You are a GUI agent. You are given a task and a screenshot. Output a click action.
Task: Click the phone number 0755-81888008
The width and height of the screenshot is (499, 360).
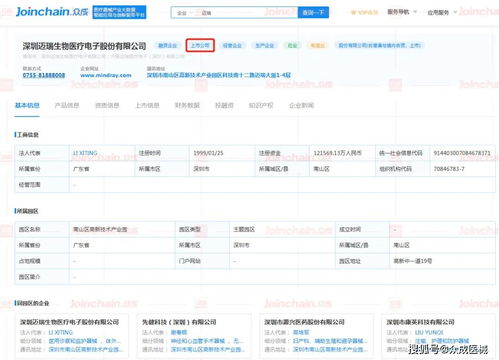pyautogui.click(x=44, y=75)
